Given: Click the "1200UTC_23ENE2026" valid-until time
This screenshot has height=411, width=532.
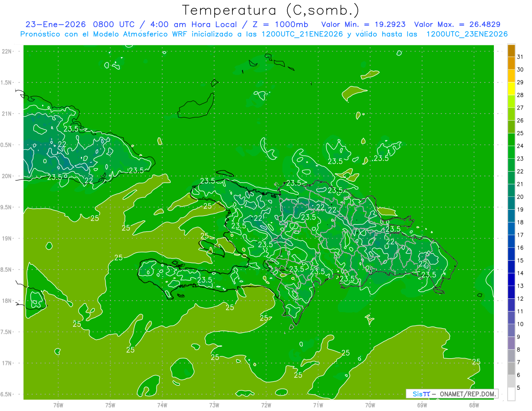Looking at the screenshot, I should click(467, 34).
